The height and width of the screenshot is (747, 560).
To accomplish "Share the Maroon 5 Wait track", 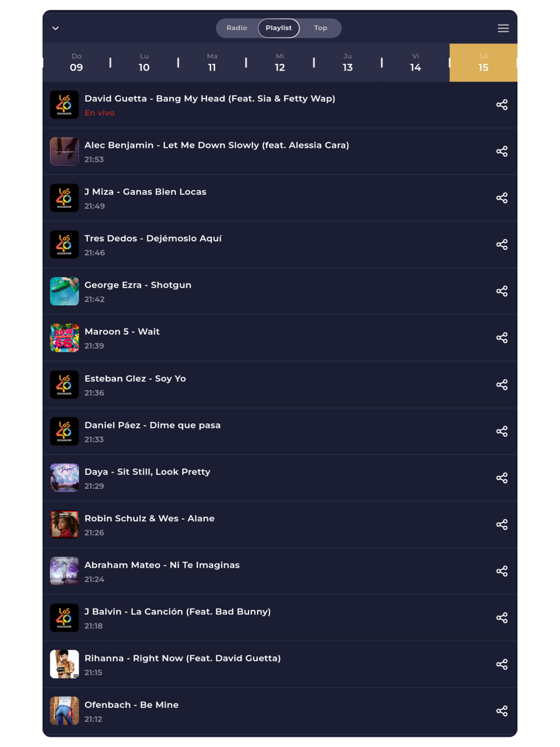I will [x=502, y=338].
